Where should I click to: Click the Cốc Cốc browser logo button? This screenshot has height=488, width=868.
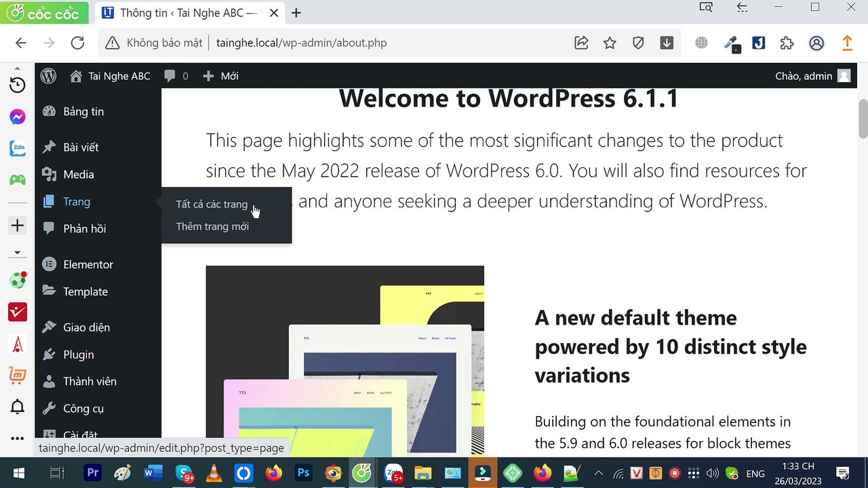pos(43,12)
